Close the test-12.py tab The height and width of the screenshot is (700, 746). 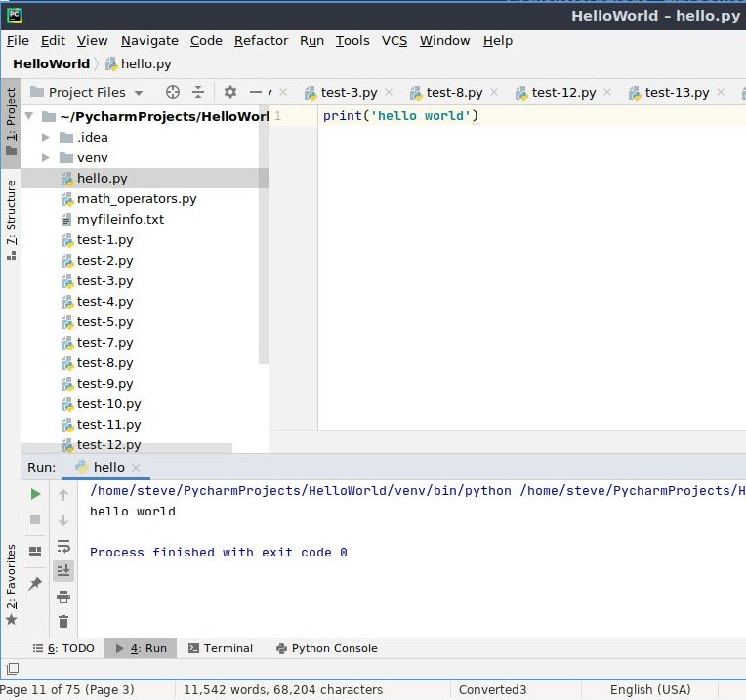[607, 92]
